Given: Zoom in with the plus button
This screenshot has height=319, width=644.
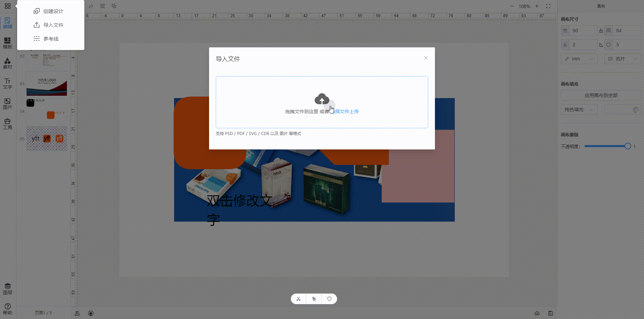Looking at the screenshot, I should [537, 6].
